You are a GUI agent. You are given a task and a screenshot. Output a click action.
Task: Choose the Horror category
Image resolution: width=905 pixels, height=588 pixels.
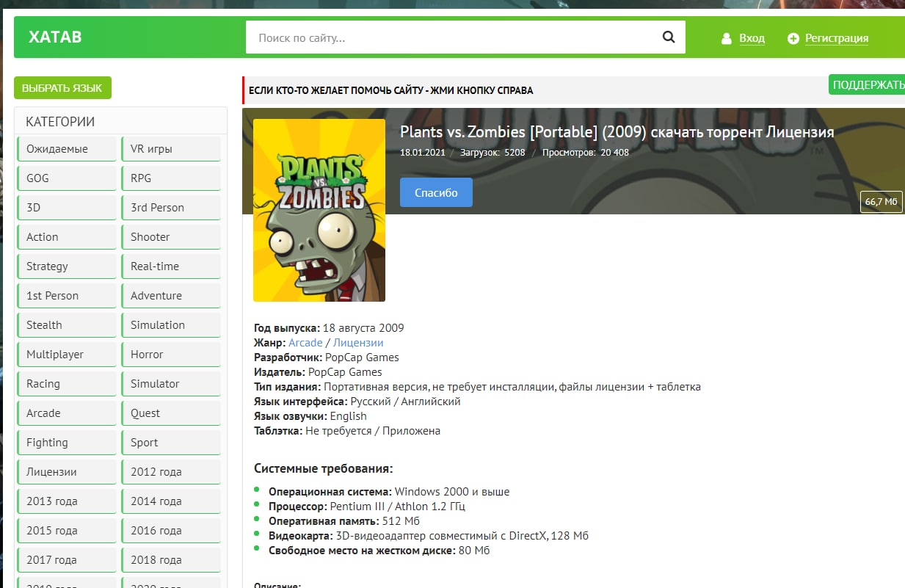pyautogui.click(x=171, y=354)
